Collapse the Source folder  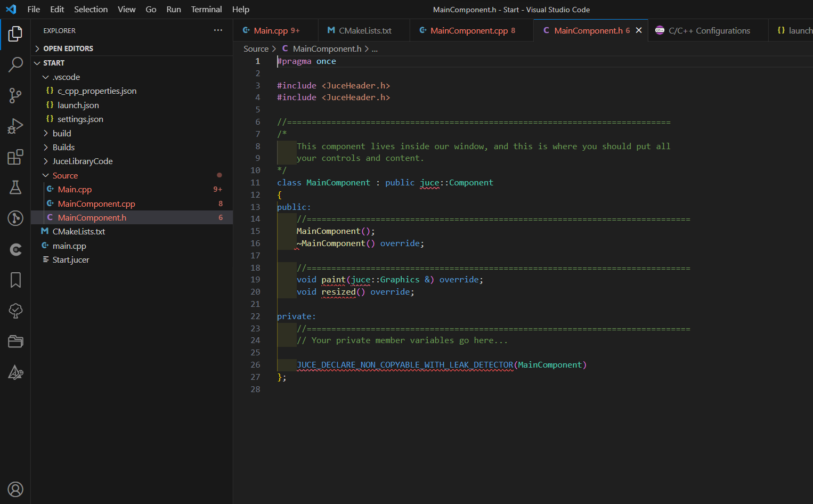[x=65, y=175]
